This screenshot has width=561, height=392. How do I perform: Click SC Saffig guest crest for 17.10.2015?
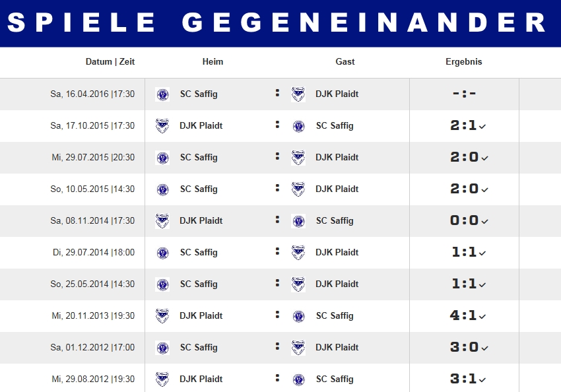pos(298,126)
